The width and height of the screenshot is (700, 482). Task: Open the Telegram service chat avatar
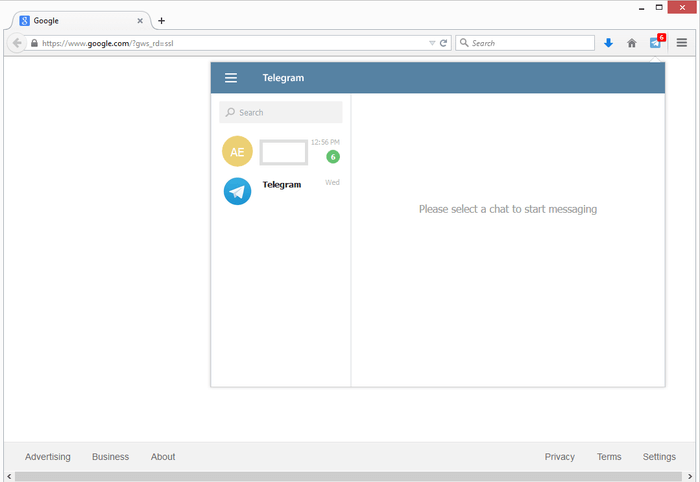(x=237, y=191)
